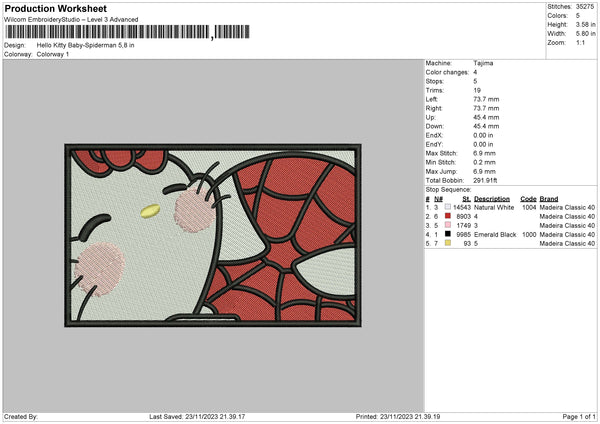Click the Emerald Black color swatch
Image resolution: width=600 pixels, height=424 pixels.
[x=447, y=234]
